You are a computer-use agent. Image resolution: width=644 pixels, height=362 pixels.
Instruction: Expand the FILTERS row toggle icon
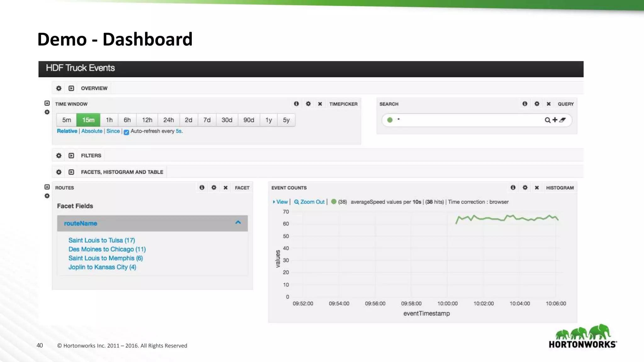pyautogui.click(x=71, y=156)
